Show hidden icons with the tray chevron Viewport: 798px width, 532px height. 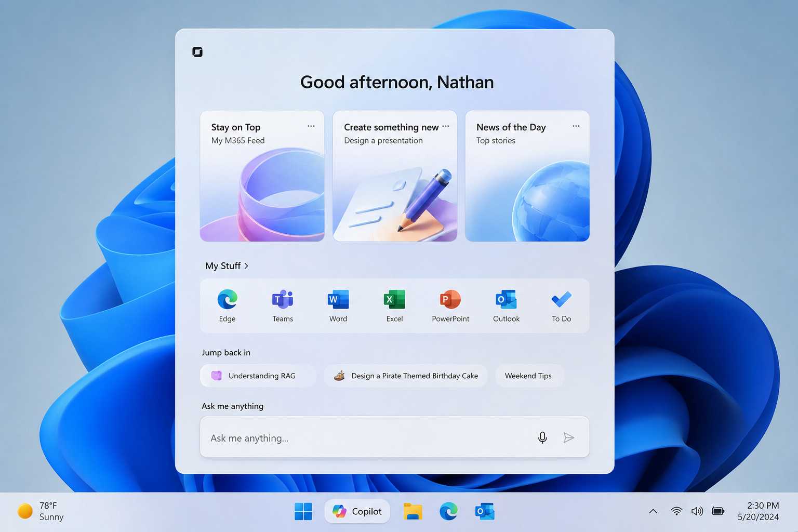pyautogui.click(x=653, y=511)
